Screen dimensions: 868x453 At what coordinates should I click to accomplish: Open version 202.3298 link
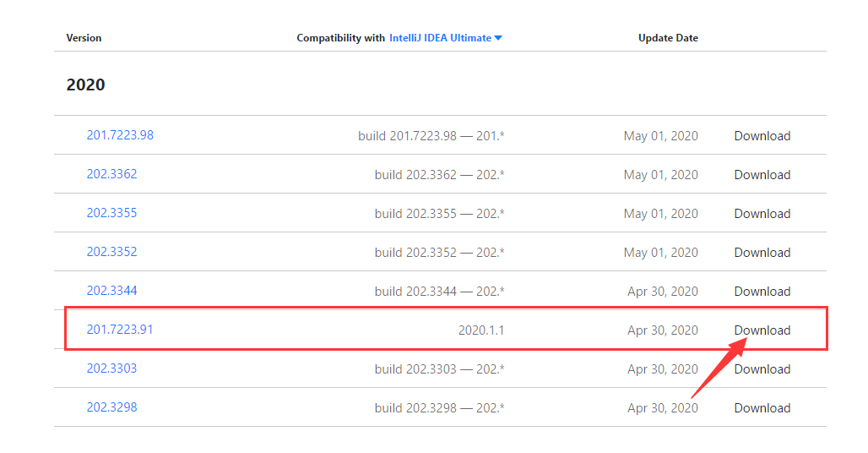pyautogui.click(x=111, y=407)
